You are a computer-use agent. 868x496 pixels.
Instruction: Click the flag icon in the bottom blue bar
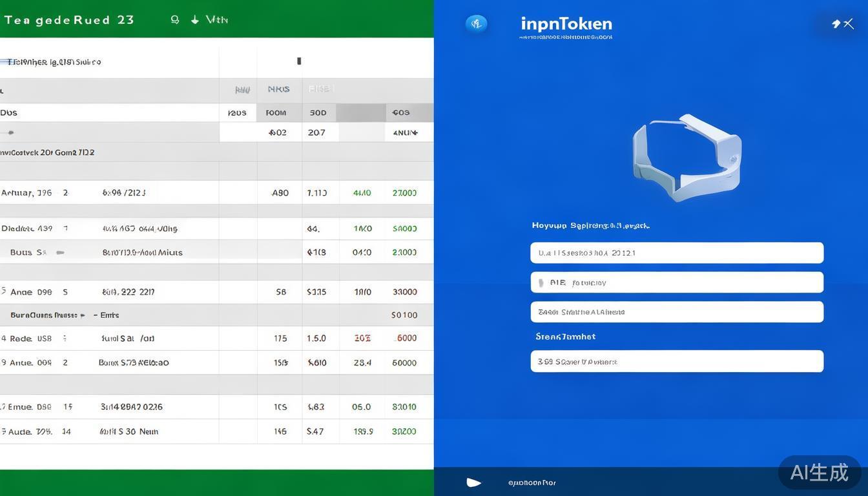pos(474,482)
